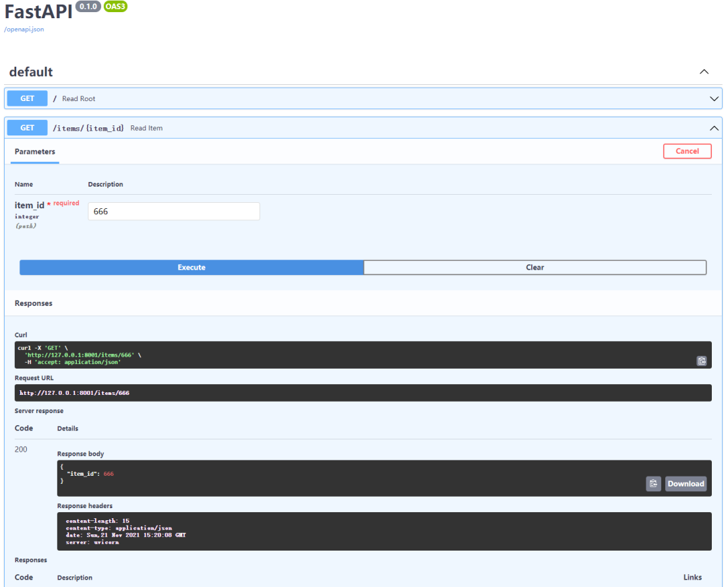This screenshot has width=728, height=587.
Task: Expand the Read Root endpoint chevron
Action: [714, 99]
